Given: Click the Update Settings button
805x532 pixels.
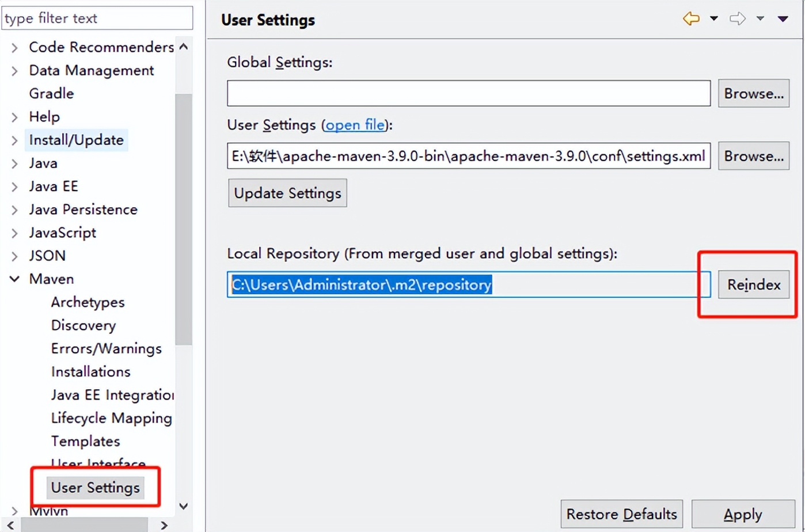Looking at the screenshot, I should point(287,193).
